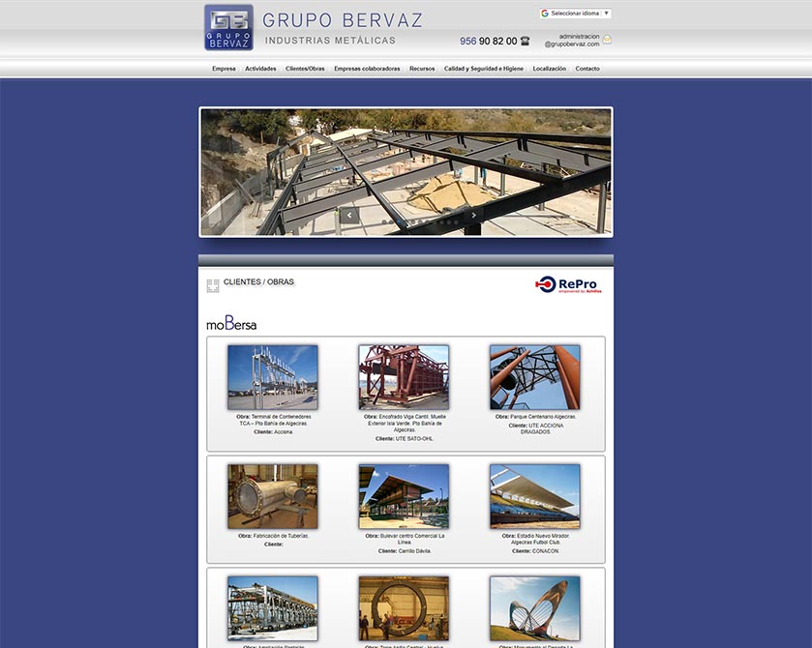
Task: Open Calidad y Seguridad e Higiene menu
Action: pos(484,69)
